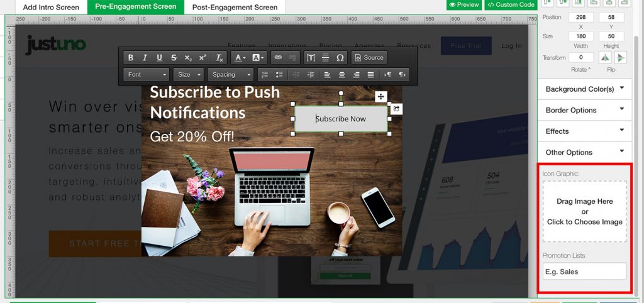
Task: Open the Font dropdown
Action: [147, 75]
